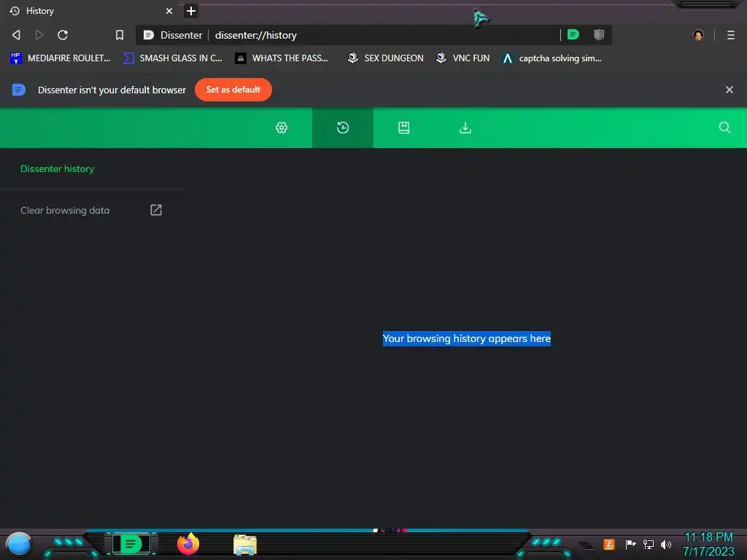This screenshot has height=560, width=747.
Task: Open Bookmarks icon in green toolbar
Action: [403, 128]
